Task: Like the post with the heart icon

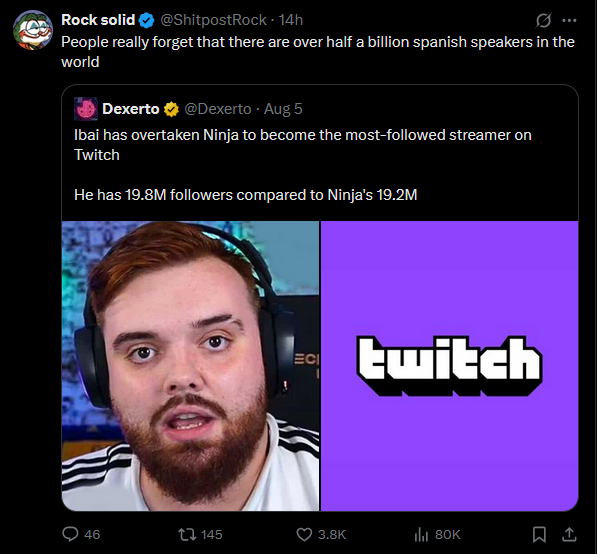Action: [304, 534]
